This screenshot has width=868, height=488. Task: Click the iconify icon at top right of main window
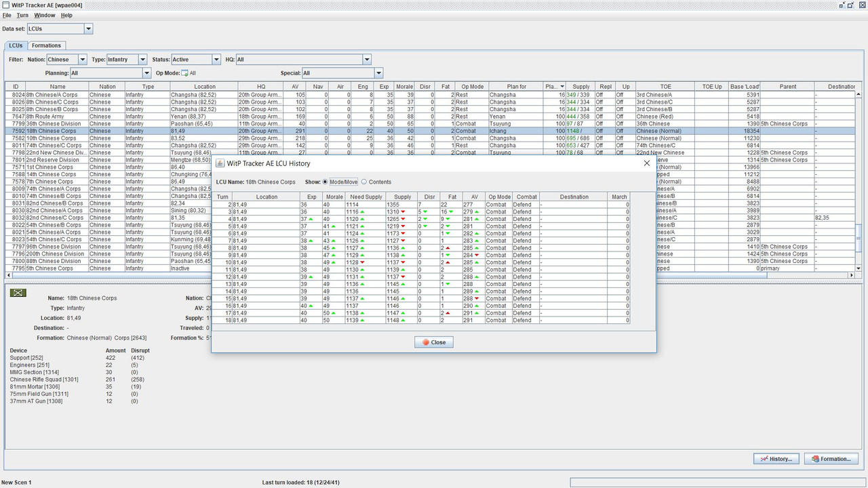tap(844, 5)
